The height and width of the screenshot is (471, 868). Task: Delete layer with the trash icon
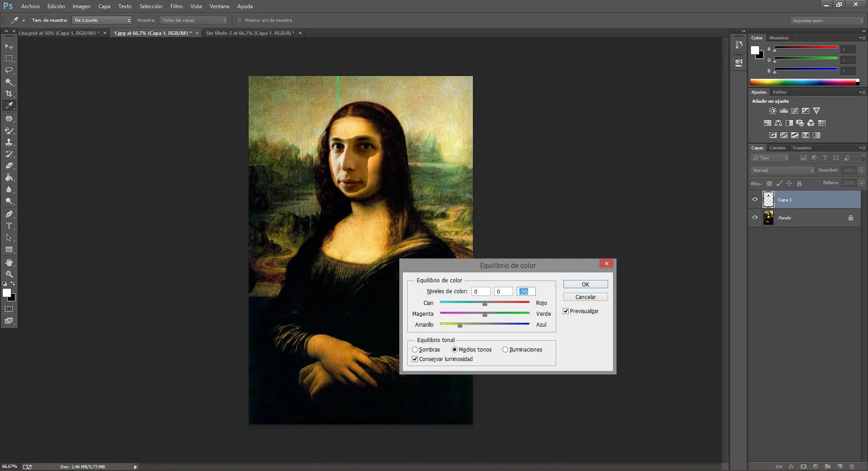852,466
